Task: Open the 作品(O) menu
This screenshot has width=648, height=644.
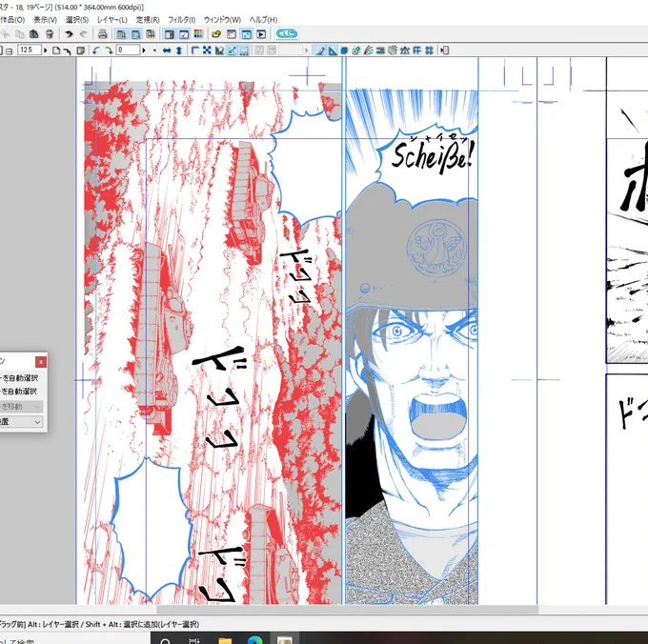Action: click(x=12, y=20)
